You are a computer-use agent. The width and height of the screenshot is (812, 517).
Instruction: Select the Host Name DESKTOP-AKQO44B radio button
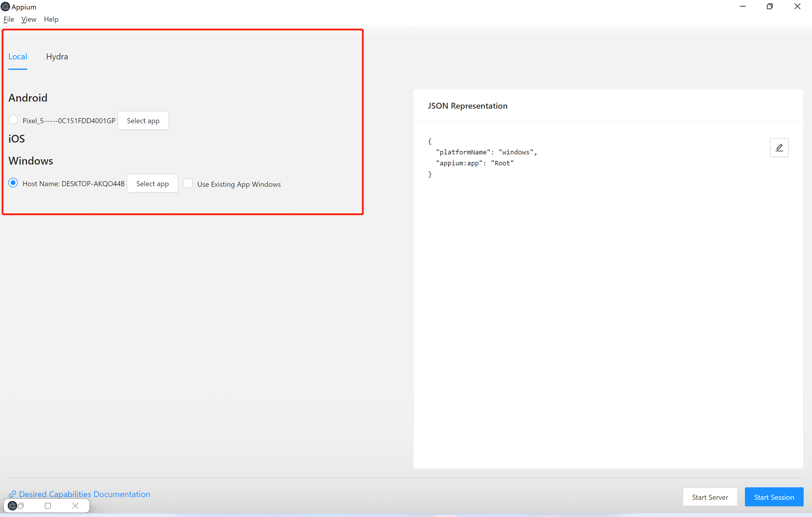point(13,183)
